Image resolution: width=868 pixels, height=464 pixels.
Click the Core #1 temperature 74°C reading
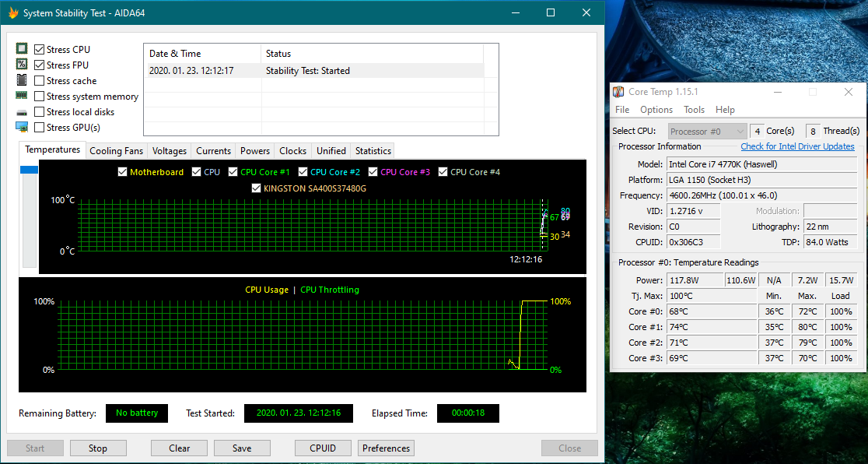712,327
